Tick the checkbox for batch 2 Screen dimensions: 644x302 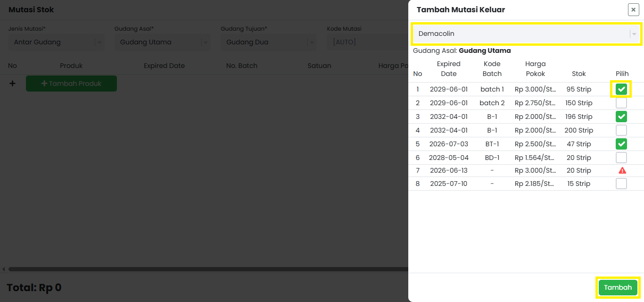click(621, 103)
